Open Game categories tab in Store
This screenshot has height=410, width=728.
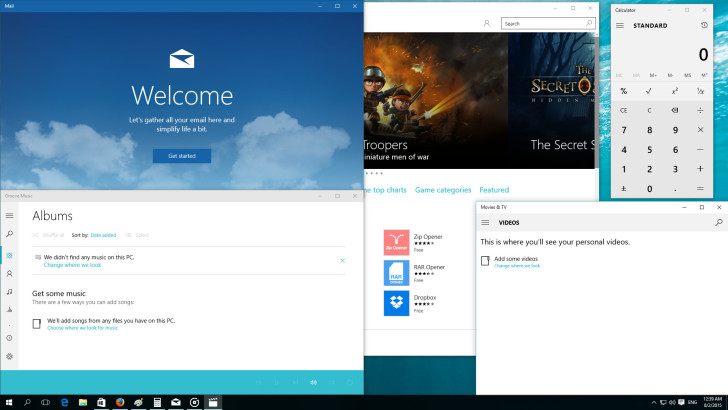tap(443, 190)
